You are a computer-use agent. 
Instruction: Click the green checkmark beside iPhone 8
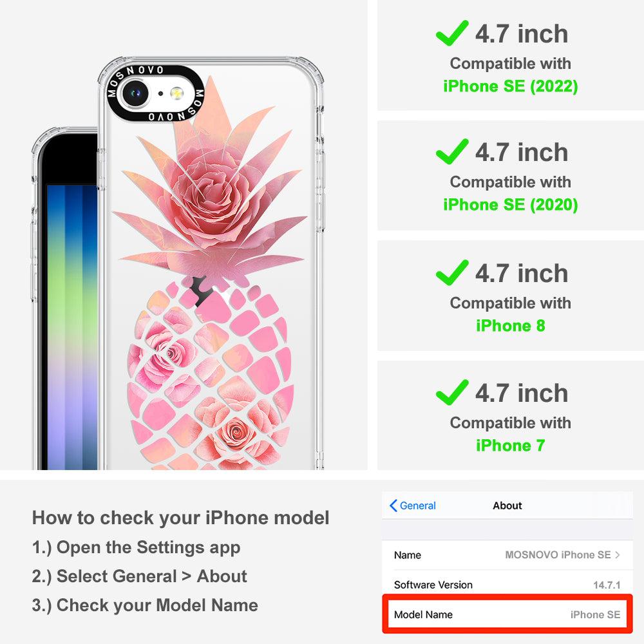(x=452, y=272)
